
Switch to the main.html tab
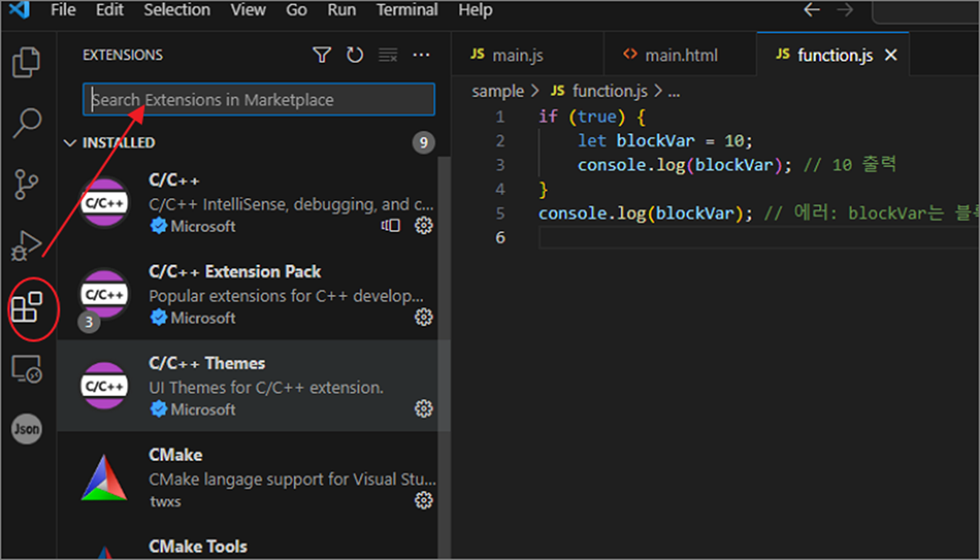[x=680, y=55]
